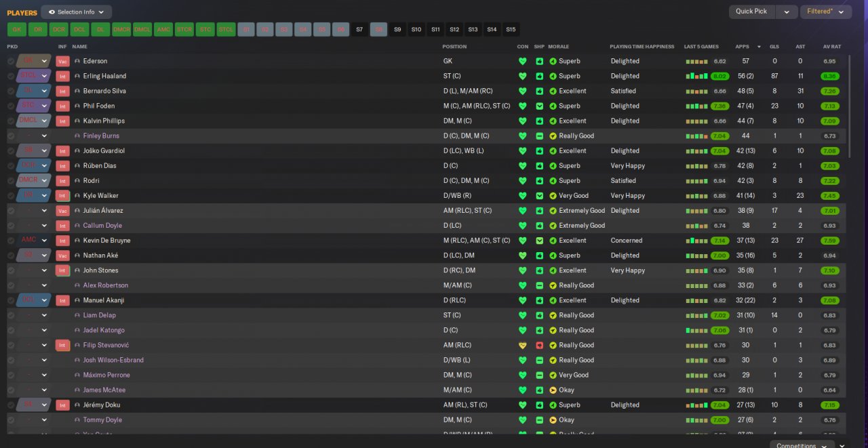The width and height of the screenshot is (868, 448).
Task: Select the S7 substitute slot
Action: 359,29
